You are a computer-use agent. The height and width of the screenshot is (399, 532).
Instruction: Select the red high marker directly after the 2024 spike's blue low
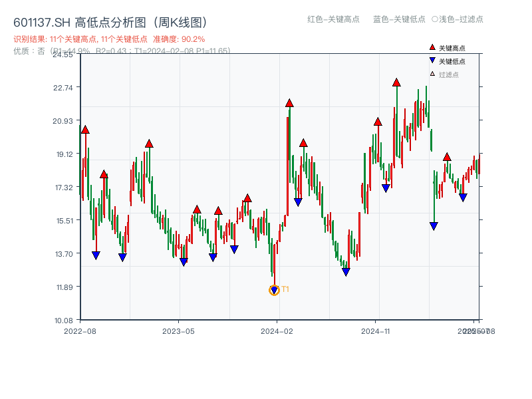point(303,143)
